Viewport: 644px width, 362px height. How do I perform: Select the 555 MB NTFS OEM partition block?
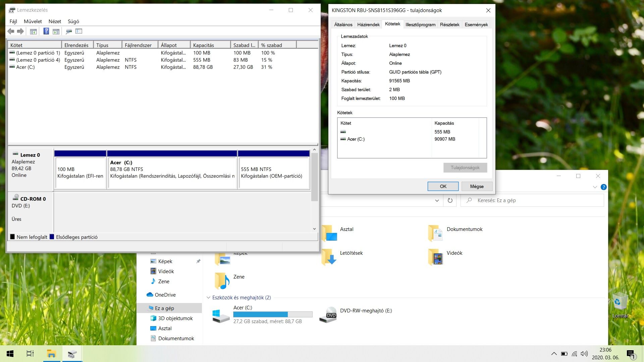pos(274,170)
